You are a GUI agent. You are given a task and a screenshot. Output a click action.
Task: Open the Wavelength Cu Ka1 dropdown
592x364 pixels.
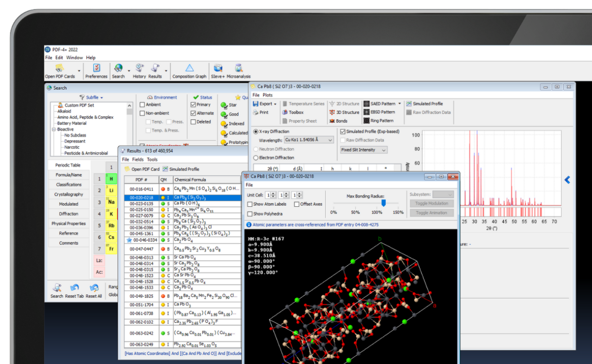(x=309, y=140)
